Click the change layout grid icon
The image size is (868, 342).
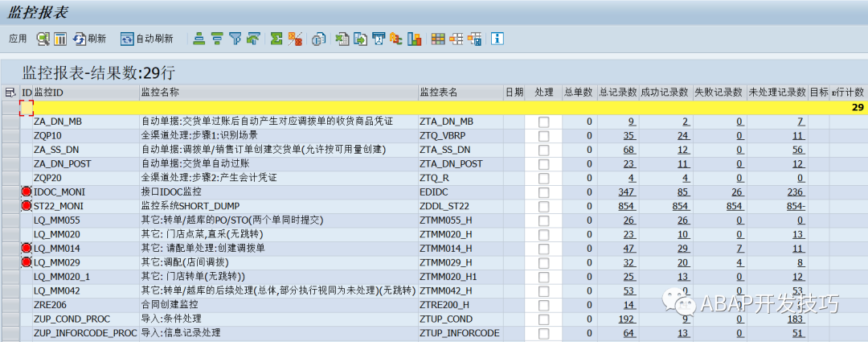[x=438, y=39]
